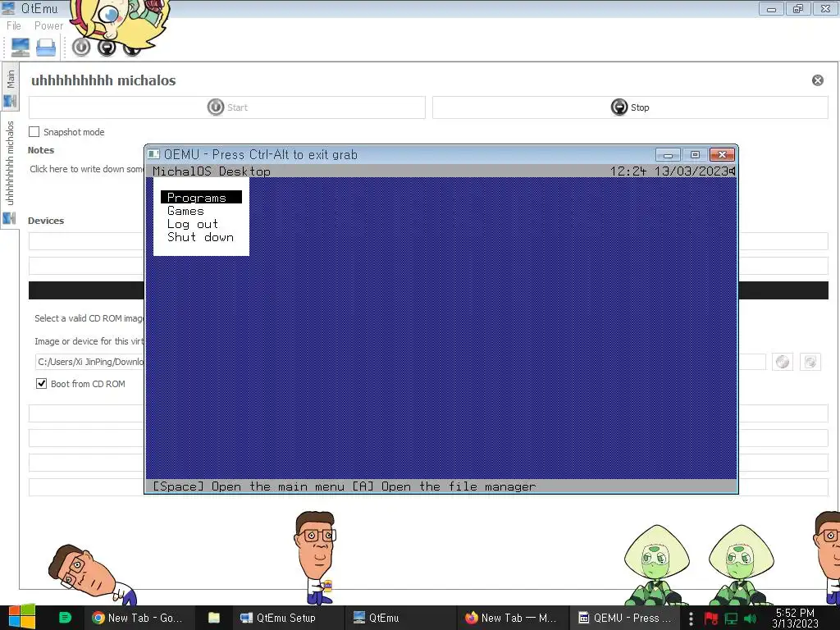840x630 pixels.
Task: Click the Start machine button
Action: tap(226, 107)
